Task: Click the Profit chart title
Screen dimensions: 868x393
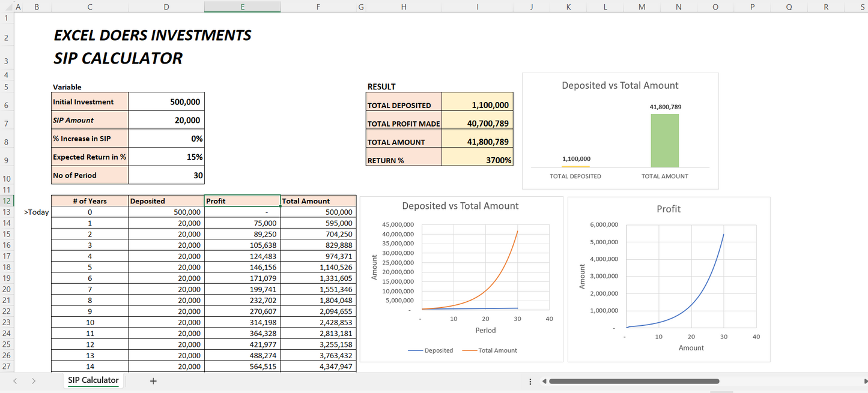Action: coord(669,209)
